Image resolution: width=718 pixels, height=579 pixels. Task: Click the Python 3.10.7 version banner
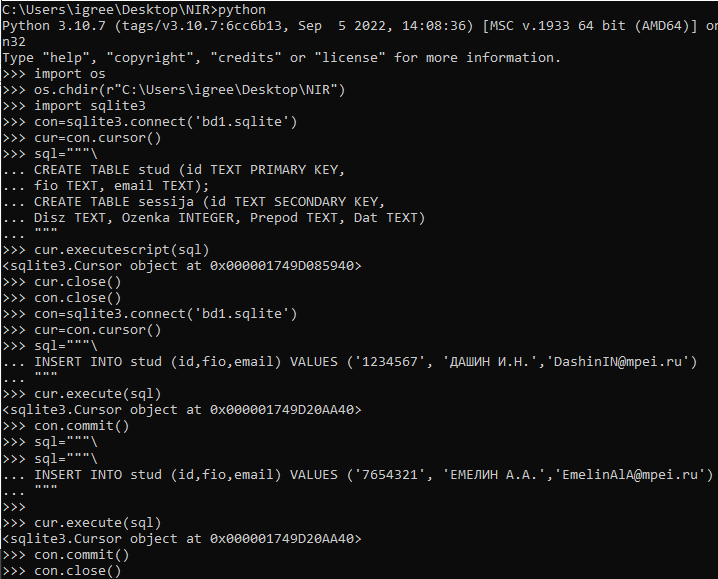pyautogui.click(x=360, y=26)
